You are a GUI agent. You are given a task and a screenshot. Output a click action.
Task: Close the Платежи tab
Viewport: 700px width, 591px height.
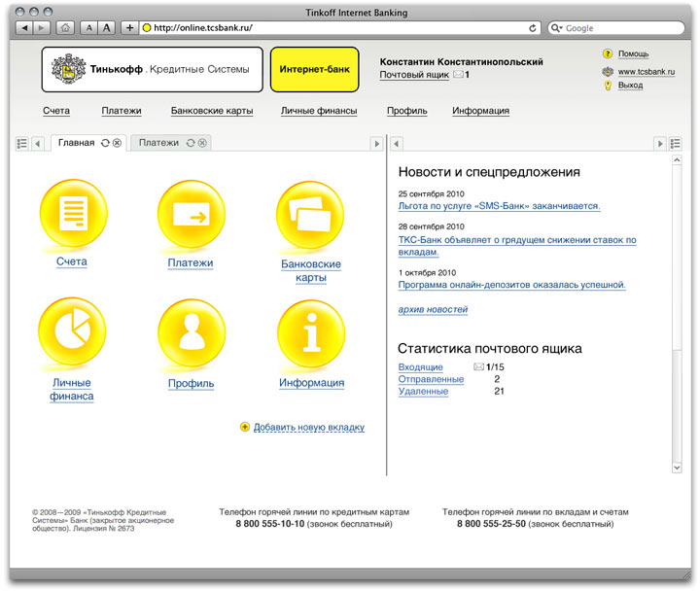tap(202, 143)
